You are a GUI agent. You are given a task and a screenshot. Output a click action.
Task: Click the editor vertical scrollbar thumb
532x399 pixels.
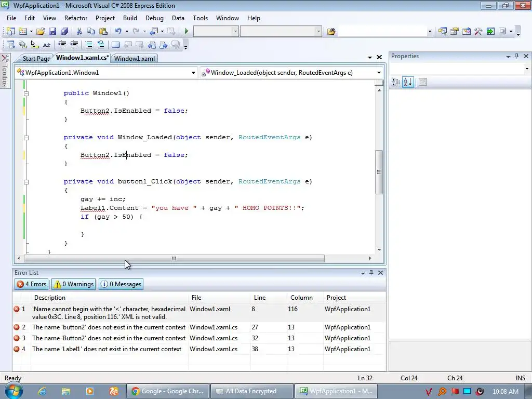click(379, 172)
